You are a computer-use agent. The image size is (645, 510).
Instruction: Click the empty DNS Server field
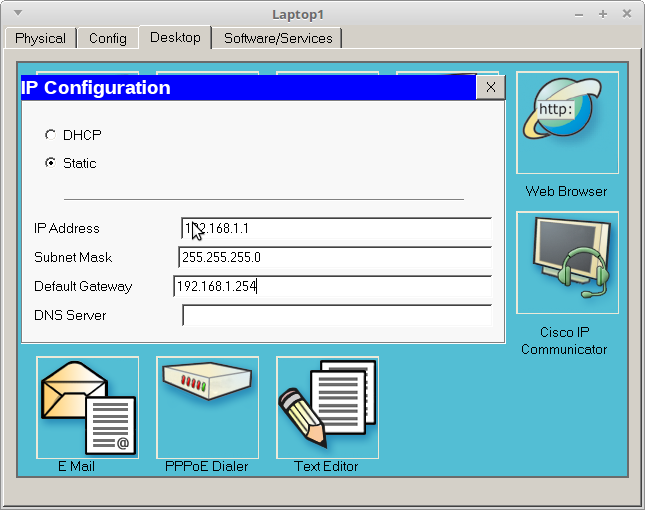[337, 315]
